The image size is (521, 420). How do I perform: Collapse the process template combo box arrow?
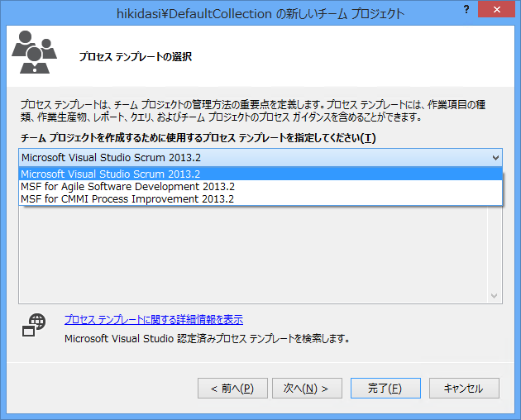click(x=495, y=157)
